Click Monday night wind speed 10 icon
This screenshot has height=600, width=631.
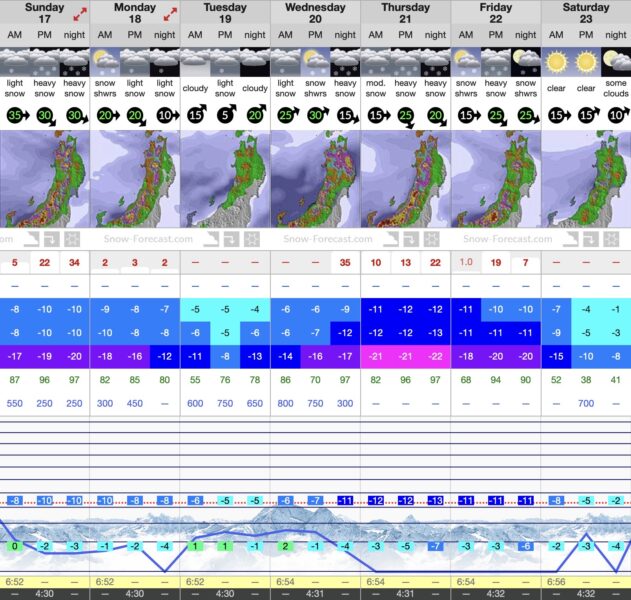pyautogui.click(x=168, y=116)
